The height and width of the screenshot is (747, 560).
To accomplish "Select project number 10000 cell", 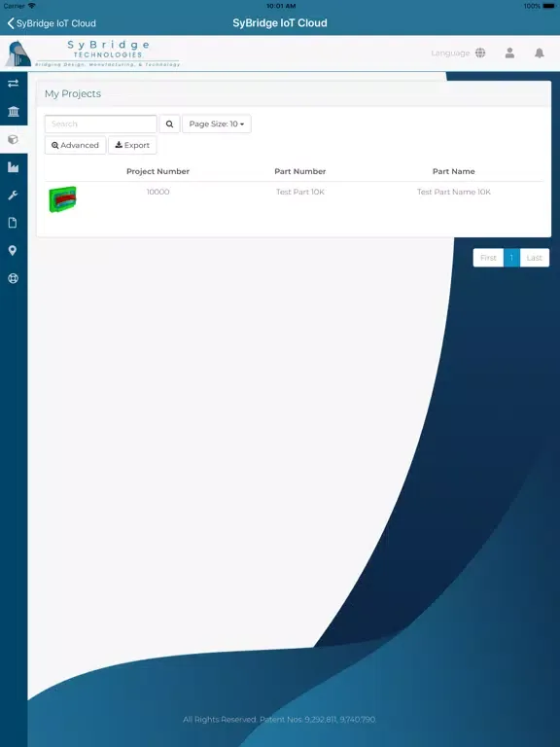I will coord(157,192).
